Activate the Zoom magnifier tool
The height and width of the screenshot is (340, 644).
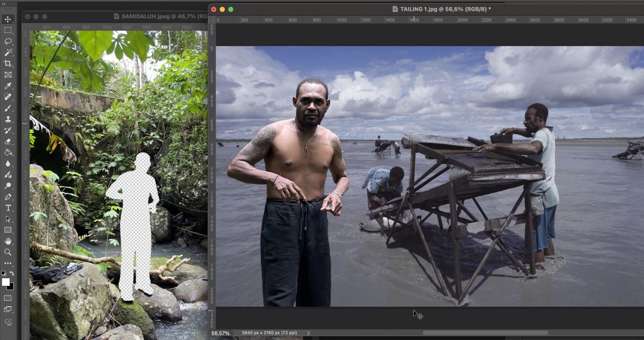8,252
